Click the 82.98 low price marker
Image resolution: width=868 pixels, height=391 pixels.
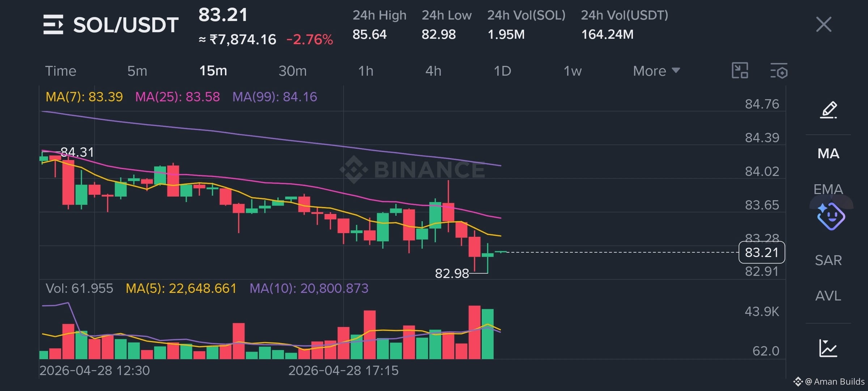452,273
